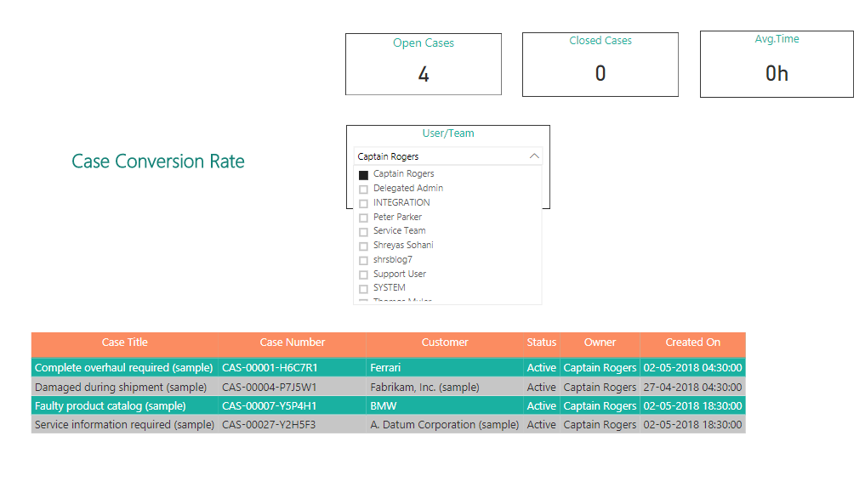Check the SYSTEM checkbox
This screenshot has height=504, width=865.
(x=363, y=289)
